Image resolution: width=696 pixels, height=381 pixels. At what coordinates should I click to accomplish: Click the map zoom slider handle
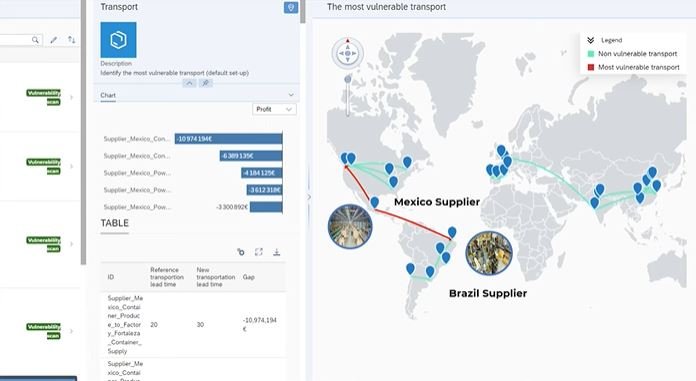(348, 79)
